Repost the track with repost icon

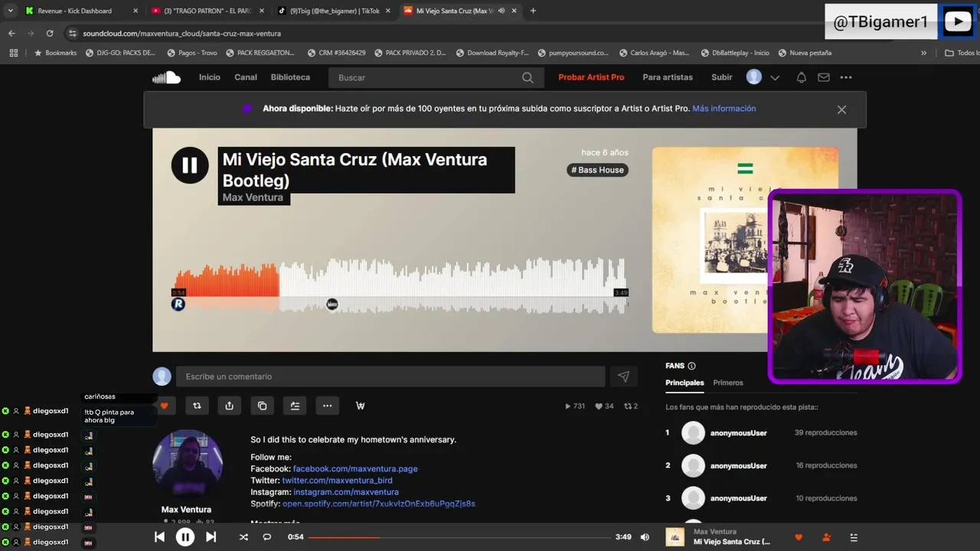(197, 406)
